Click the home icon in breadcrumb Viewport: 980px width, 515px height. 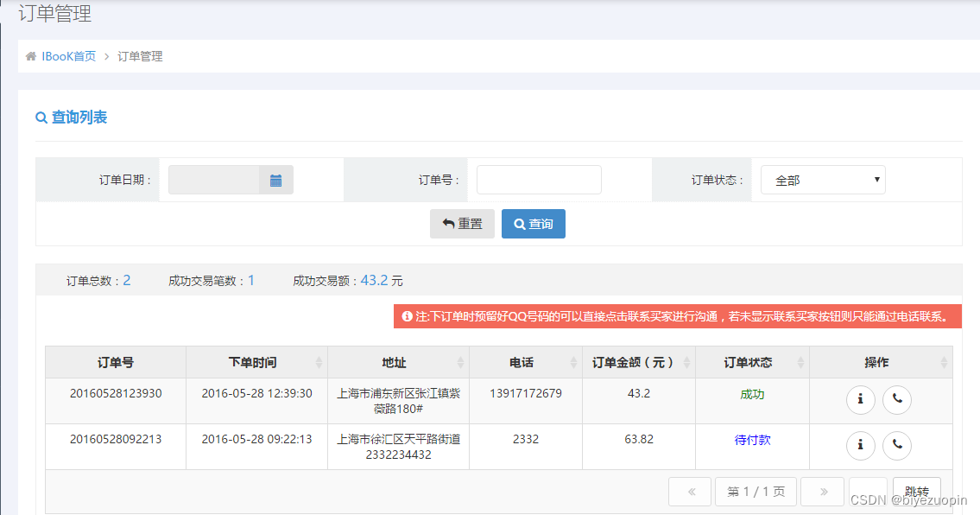(30, 56)
